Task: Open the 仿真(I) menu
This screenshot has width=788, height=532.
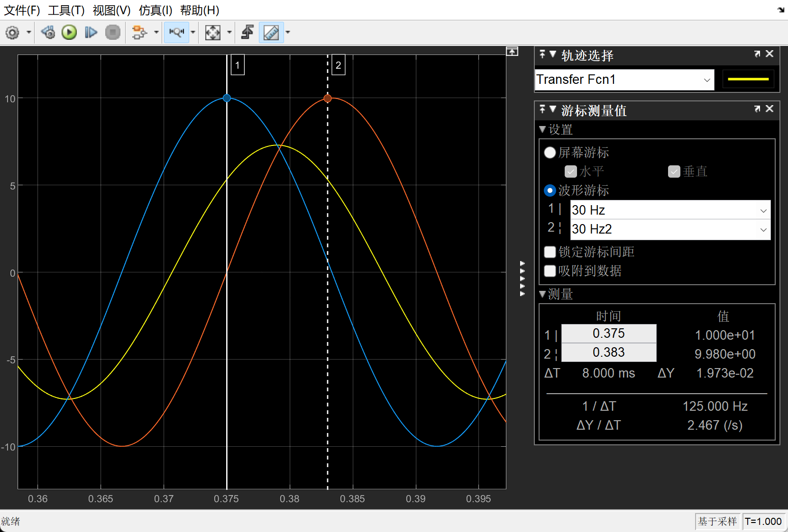Action: tap(156, 10)
